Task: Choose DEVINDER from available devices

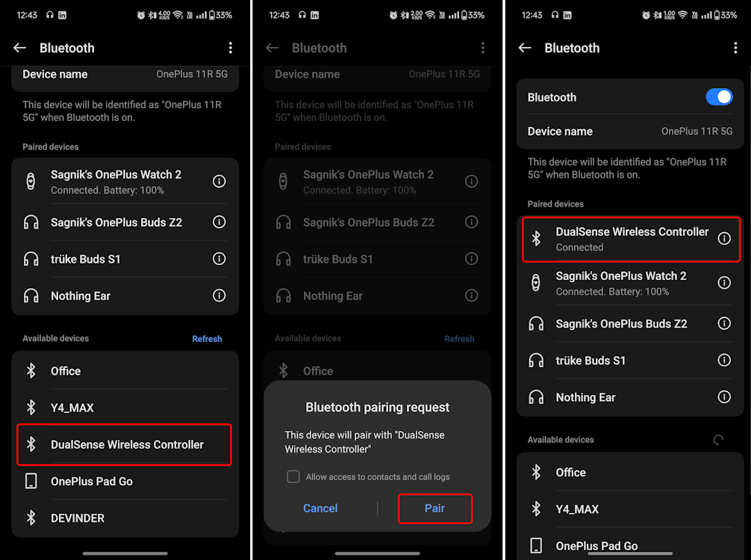Action: [x=125, y=518]
